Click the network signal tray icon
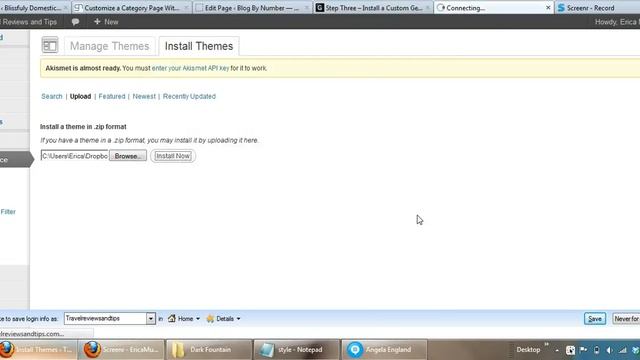The width and height of the screenshot is (640, 360). [622, 350]
